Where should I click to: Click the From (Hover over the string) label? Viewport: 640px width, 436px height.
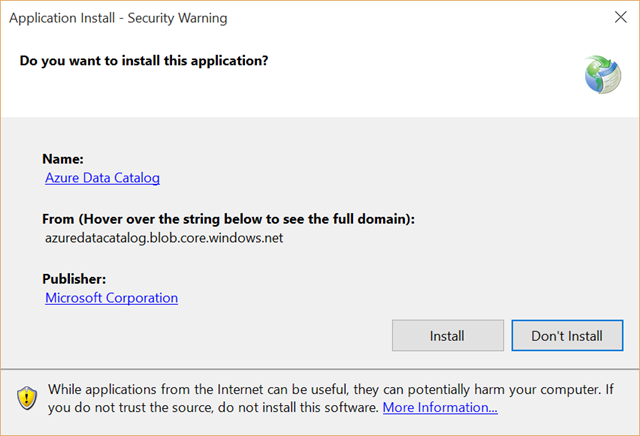pyautogui.click(x=228, y=219)
